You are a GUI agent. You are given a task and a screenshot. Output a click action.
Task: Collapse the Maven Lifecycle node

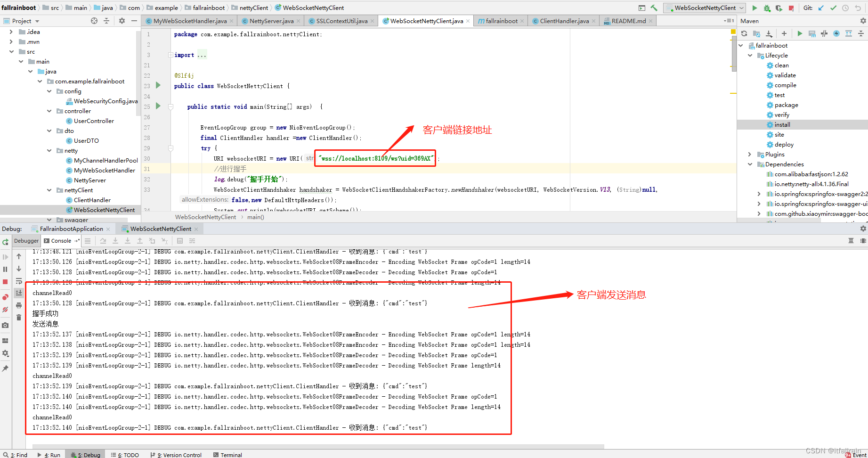click(x=750, y=55)
